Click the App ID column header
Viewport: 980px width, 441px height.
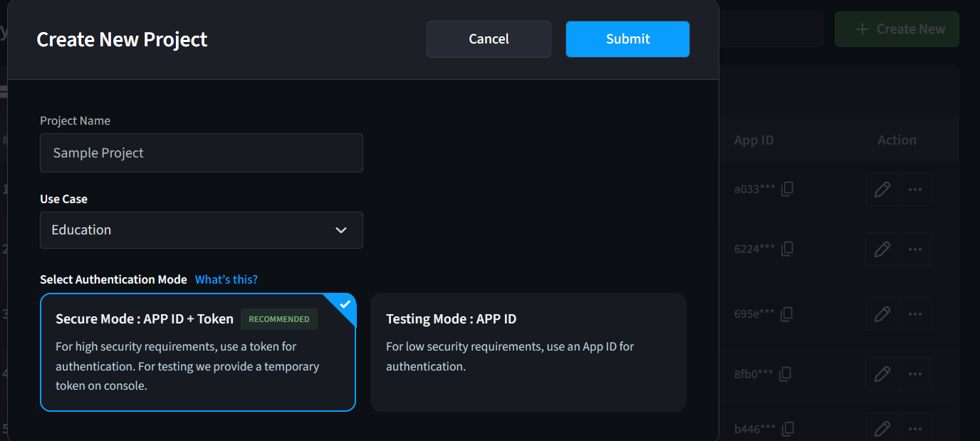click(754, 140)
